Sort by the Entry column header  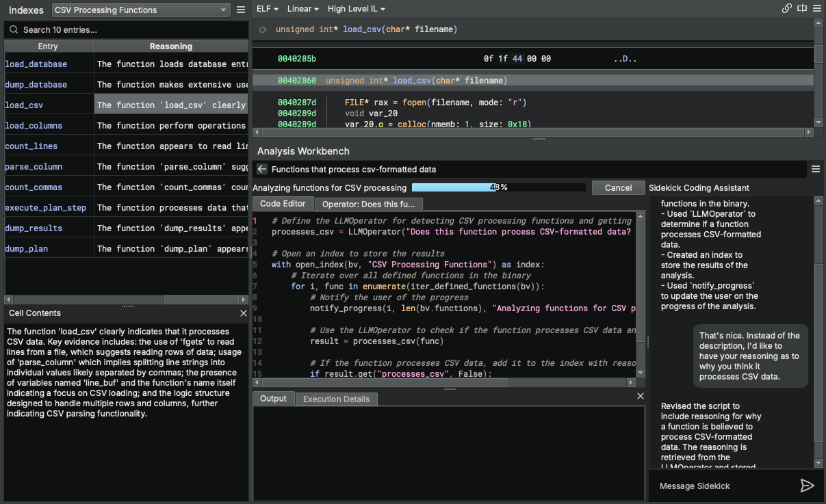(x=49, y=47)
